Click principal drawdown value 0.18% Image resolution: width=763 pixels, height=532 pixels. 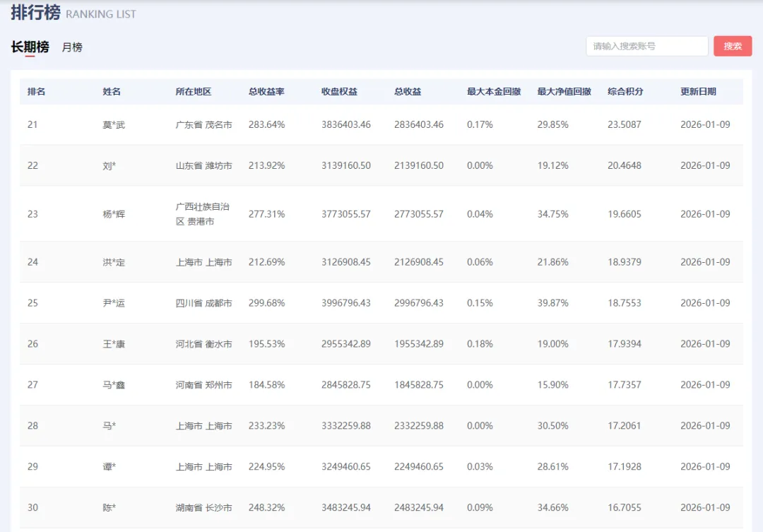tap(480, 344)
